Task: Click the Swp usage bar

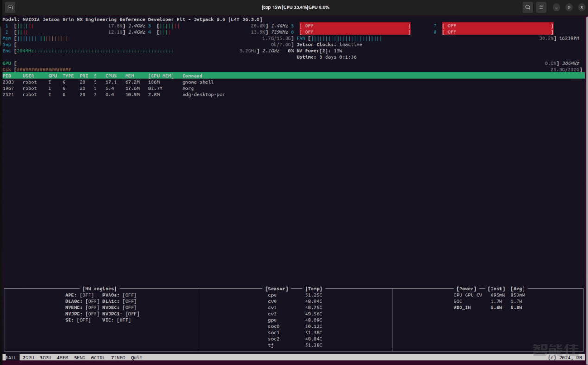Action: click(154, 44)
